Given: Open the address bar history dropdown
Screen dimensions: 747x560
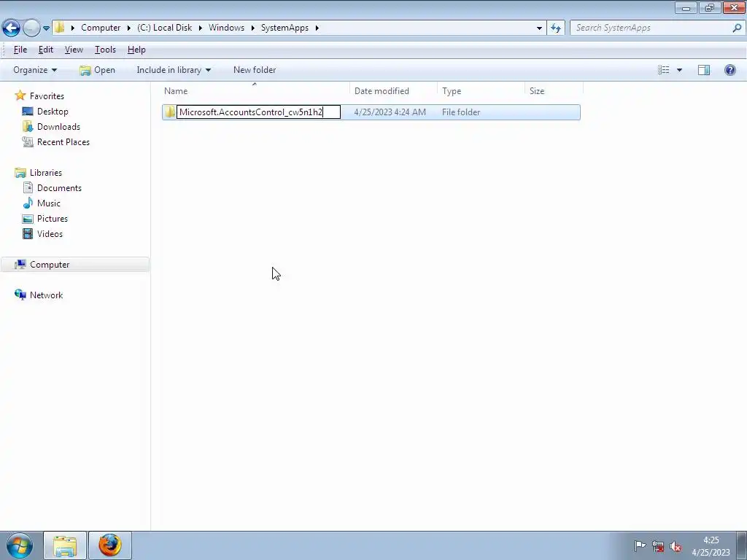Looking at the screenshot, I should [x=539, y=28].
